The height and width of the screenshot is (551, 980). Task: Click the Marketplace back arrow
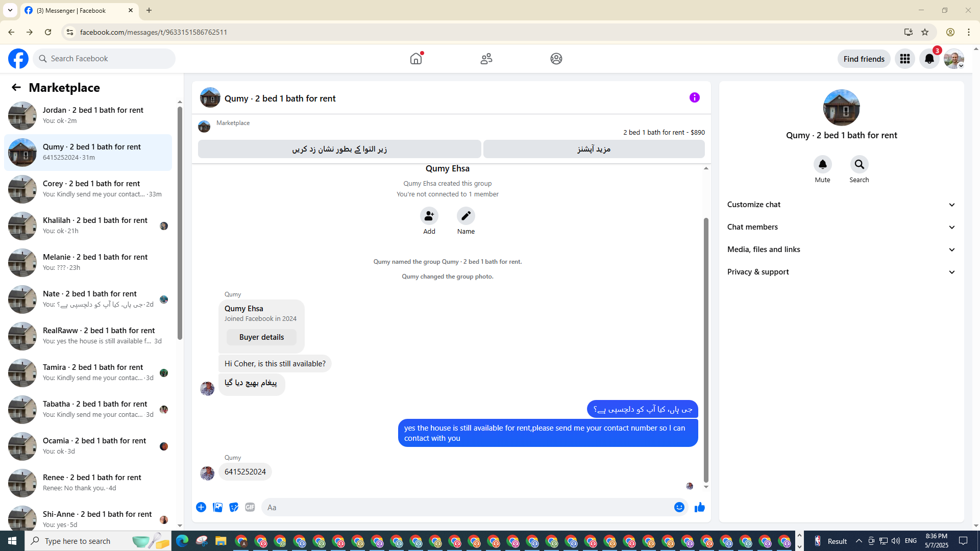tap(16, 88)
